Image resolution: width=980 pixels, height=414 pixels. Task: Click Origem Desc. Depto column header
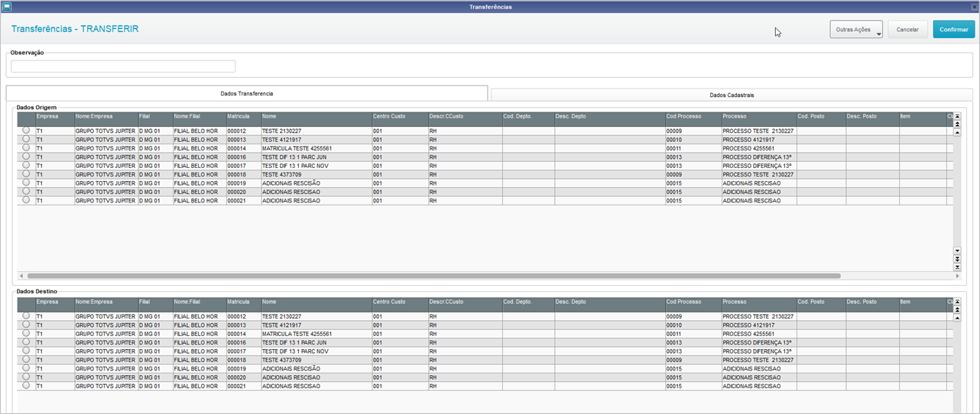tap(610, 120)
